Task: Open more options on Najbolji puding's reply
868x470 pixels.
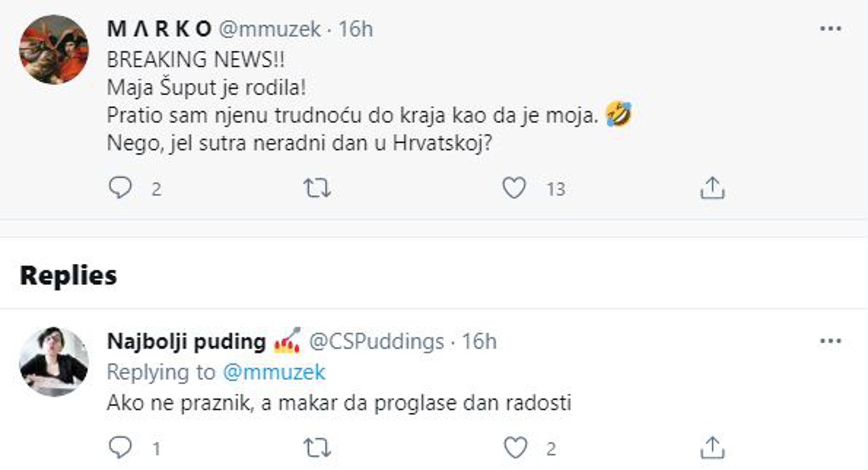Action: (831, 341)
